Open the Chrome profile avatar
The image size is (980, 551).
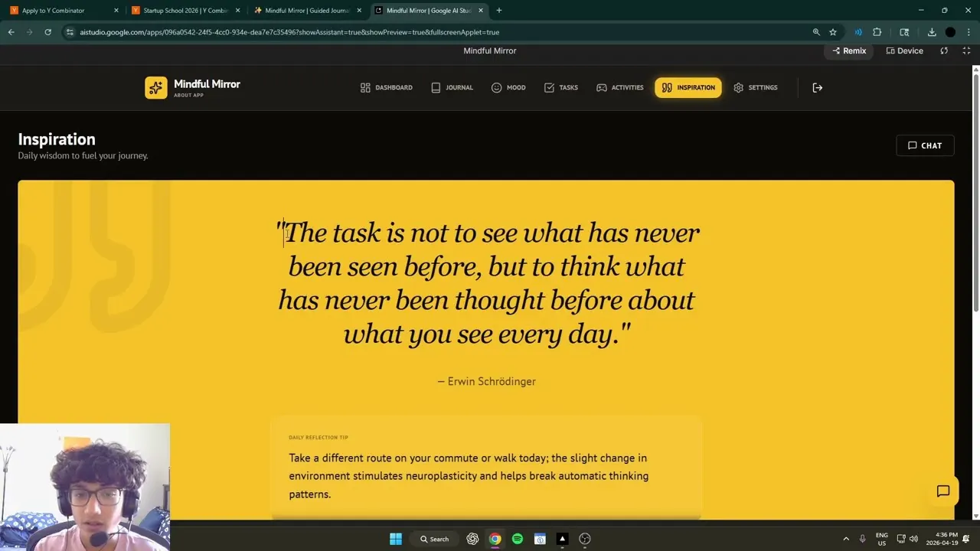point(950,32)
